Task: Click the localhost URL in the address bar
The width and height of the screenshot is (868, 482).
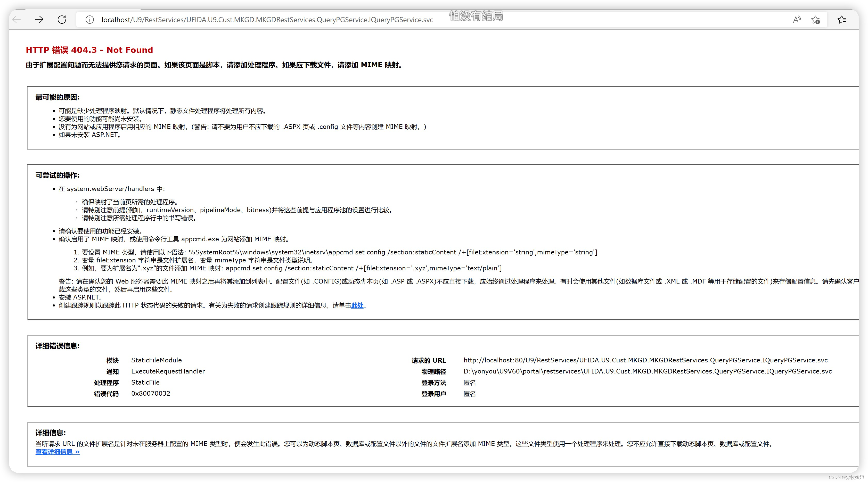Action: click(x=267, y=20)
